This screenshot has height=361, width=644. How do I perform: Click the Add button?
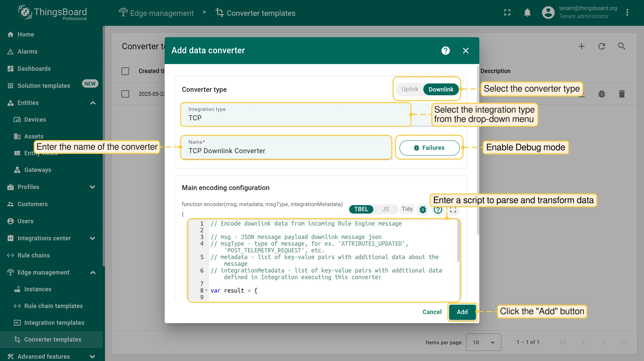(462, 312)
